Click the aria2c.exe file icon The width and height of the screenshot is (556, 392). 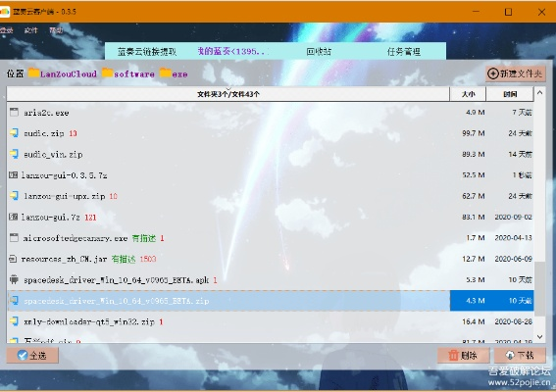tap(14, 113)
